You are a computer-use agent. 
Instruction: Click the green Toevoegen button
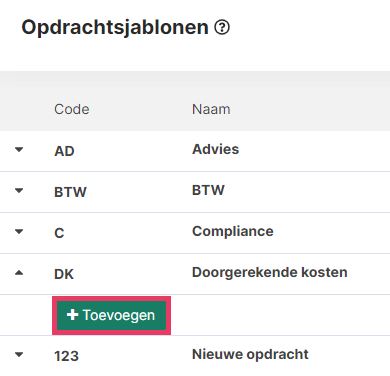(111, 315)
